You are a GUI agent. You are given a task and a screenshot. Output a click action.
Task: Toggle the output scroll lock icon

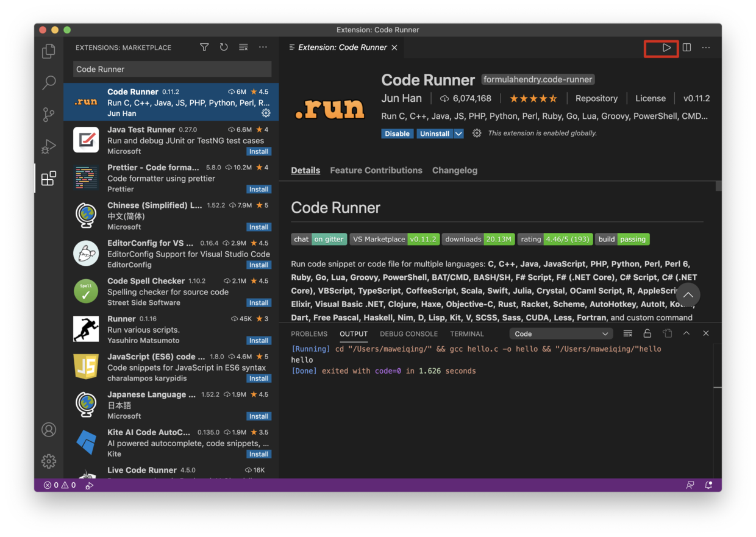[x=647, y=333]
